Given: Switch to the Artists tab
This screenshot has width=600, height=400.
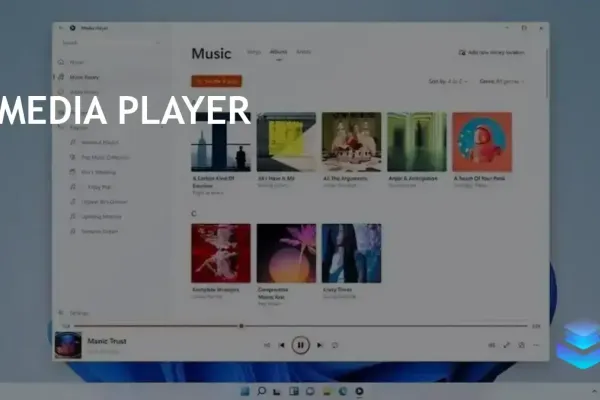Looking at the screenshot, I should coord(303,52).
